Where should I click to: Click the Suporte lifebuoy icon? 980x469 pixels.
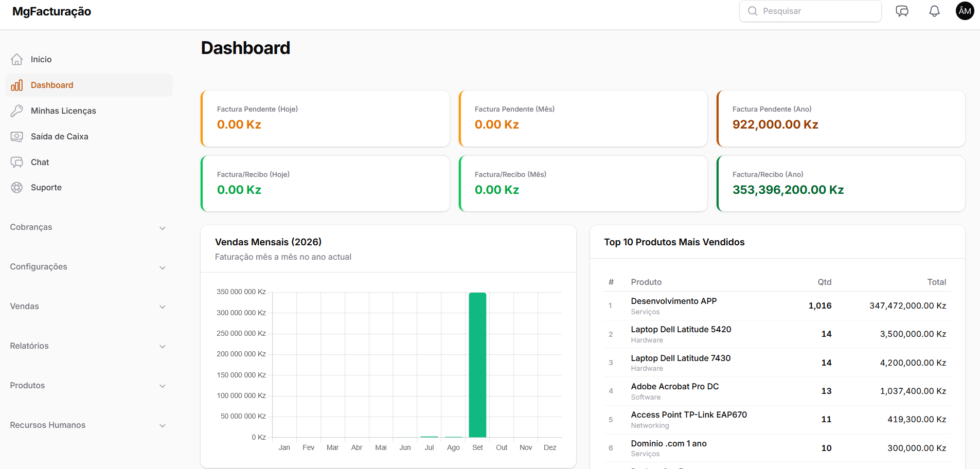(x=17, y=188)
